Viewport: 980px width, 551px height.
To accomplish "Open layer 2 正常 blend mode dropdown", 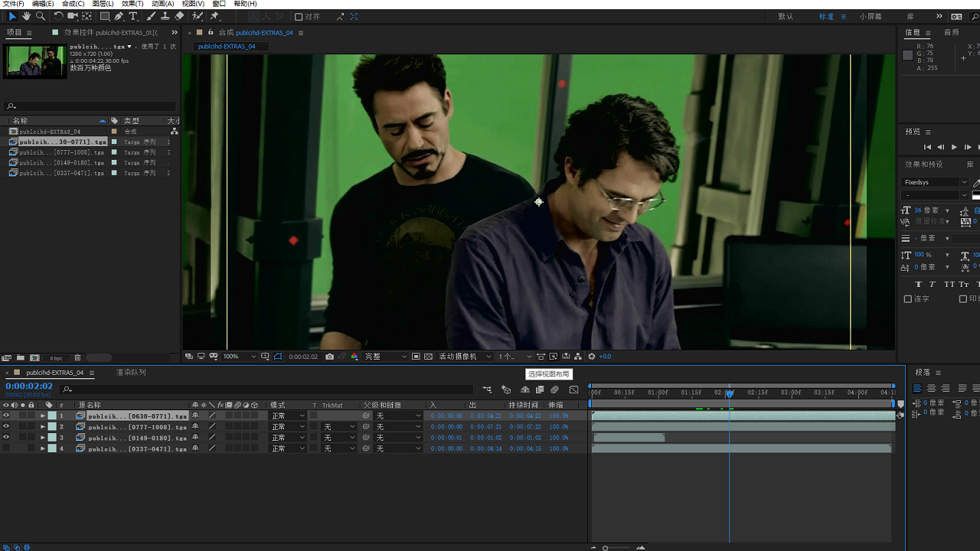I will click(x=288, y=427).
